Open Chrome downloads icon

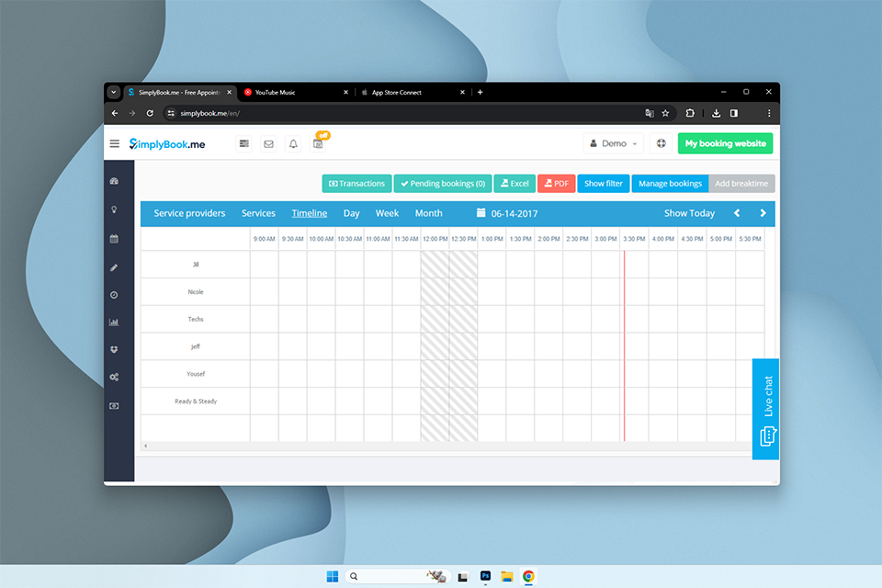[x=716, y=113]
